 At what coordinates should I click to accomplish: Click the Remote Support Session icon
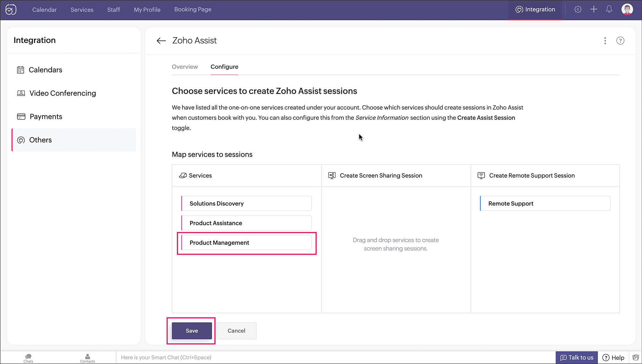pos(481,175)
